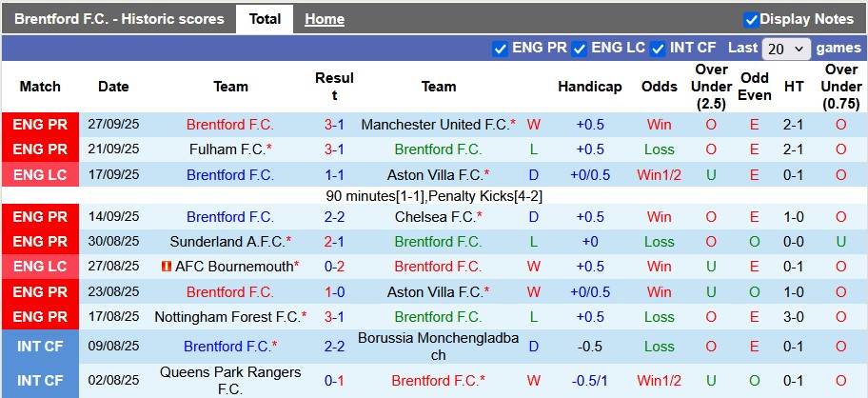This screenshot has height=398, width=868.
Task: Open the Borussia Monchengladbach team link
Action: (x=438, y=347)
